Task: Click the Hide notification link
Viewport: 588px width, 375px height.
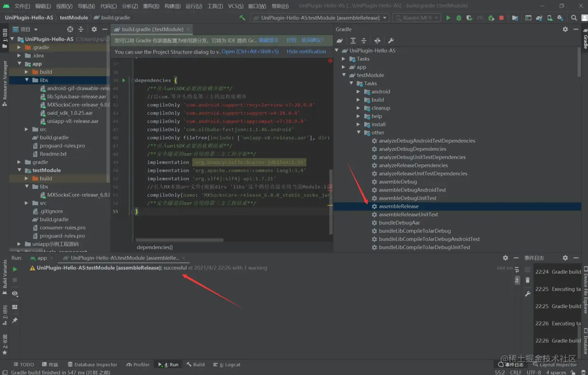Action: pyautogui.click(x=306, y=52)
